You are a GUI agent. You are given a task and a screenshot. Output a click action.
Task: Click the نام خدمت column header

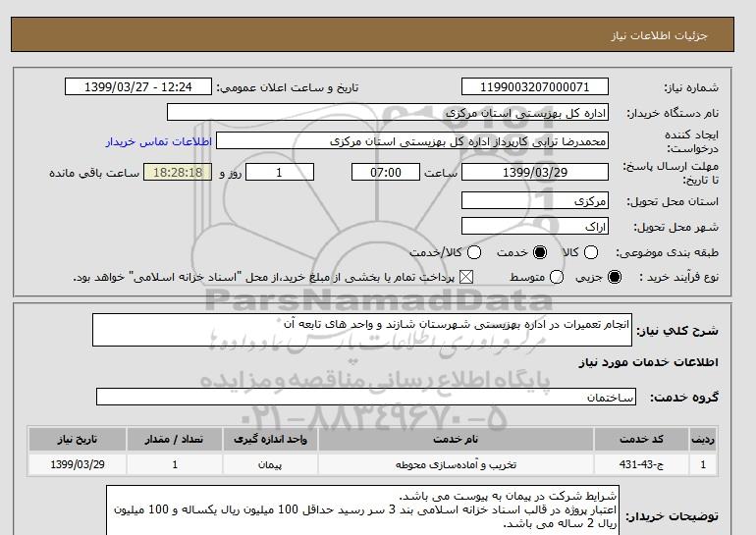[456, 439]
